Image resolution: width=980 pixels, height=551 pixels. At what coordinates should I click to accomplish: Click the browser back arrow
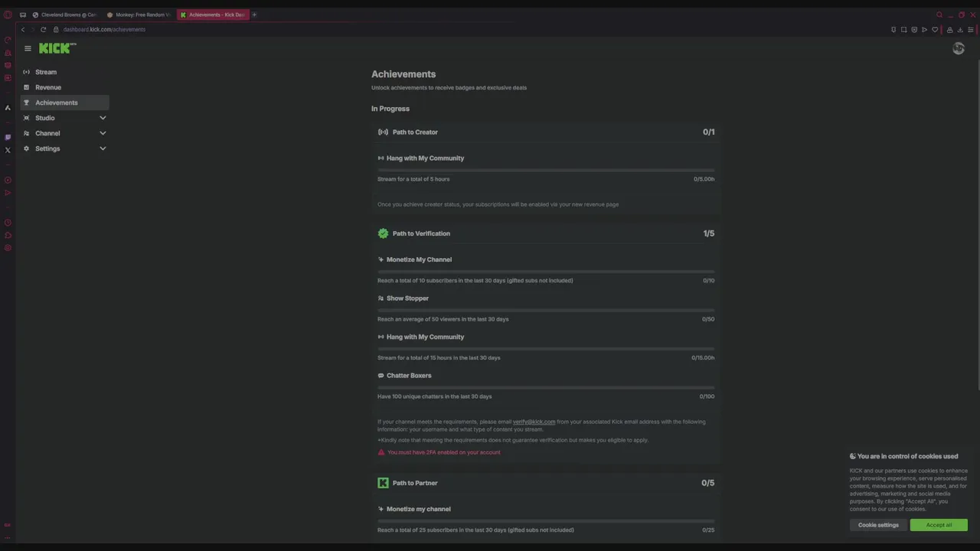pos(23,30)
